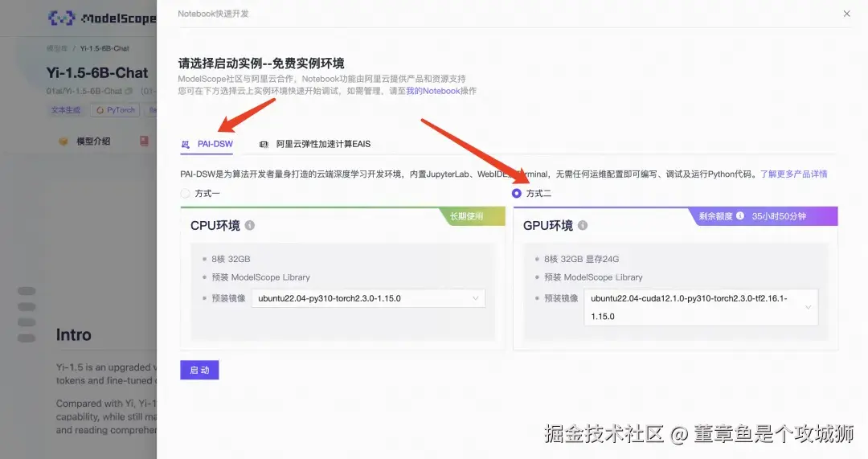Click the ModelScope logo in background page
Viewport: 868px width, 459px height.
click(102, 18)
